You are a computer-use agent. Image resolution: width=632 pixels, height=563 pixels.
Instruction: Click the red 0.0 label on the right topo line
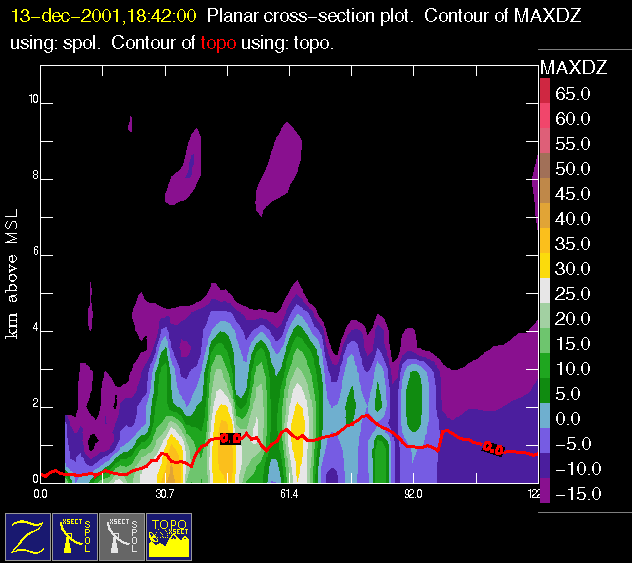[x=493, y=448]
